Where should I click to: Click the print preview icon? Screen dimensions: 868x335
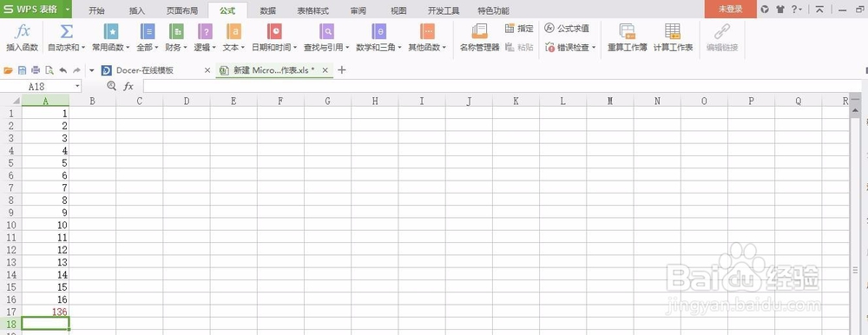coord(49,70)
